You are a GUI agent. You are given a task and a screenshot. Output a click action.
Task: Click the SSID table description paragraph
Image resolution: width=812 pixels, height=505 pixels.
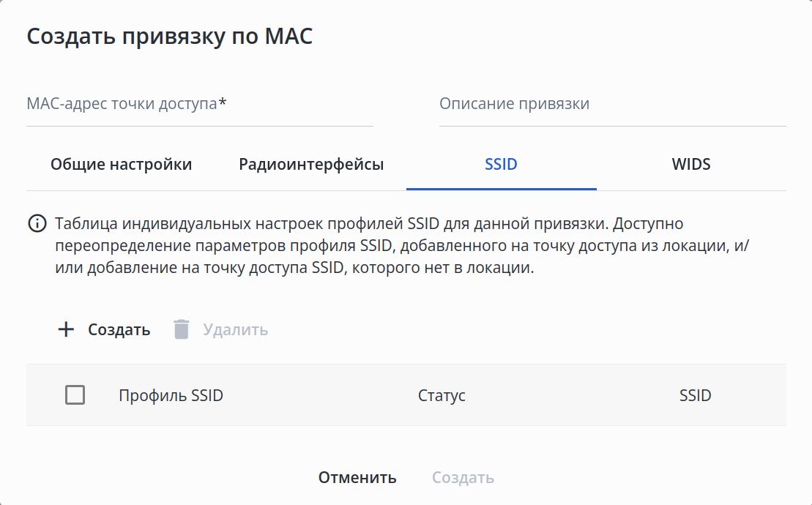(403, 245)
